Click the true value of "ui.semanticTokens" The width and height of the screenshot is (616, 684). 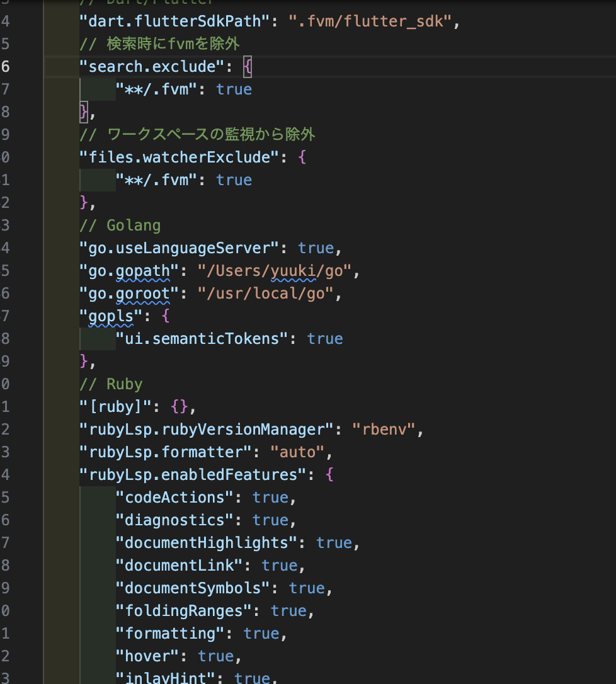point(325,338)
